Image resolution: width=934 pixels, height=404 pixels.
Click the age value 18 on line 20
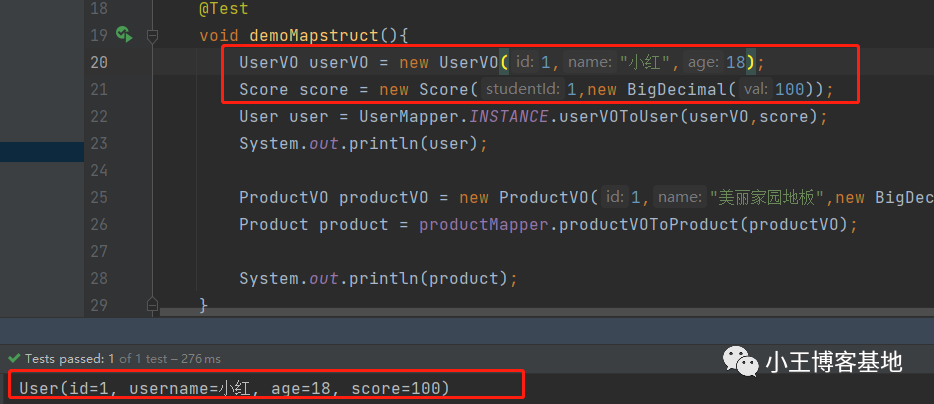coord(736,63)
